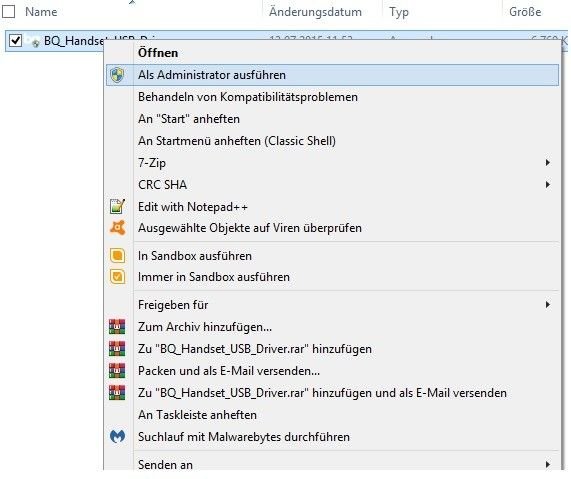Toggle the select-all checkbox beside Name
This screenshot has height=479, width=571.
(x=8, y=11)
